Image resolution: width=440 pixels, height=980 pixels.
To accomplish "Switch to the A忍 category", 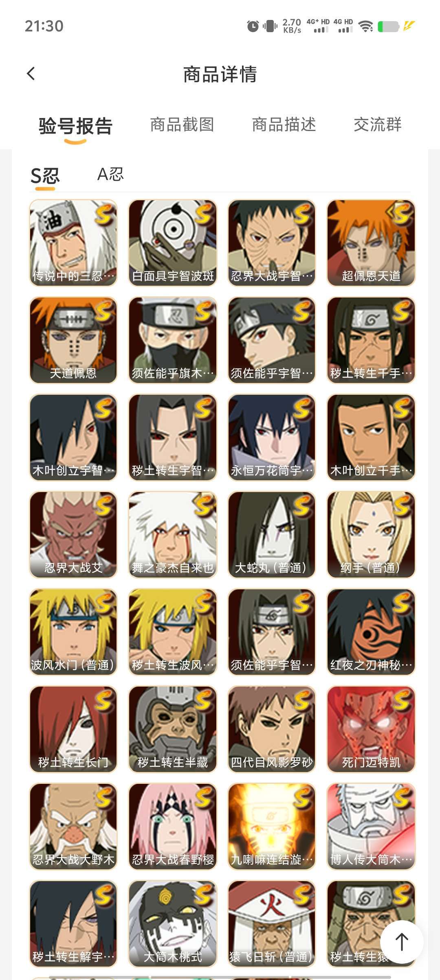I will click(x=110, y=174).
